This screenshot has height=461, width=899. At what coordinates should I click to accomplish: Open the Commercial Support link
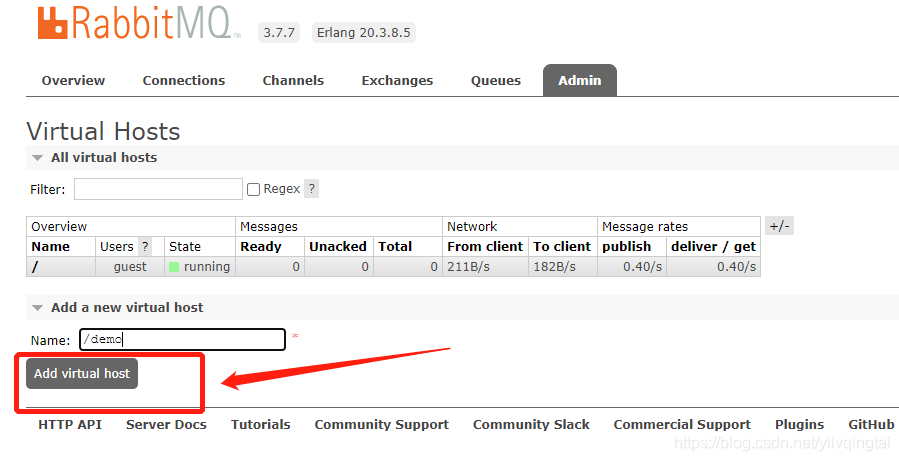pos(682,425)
